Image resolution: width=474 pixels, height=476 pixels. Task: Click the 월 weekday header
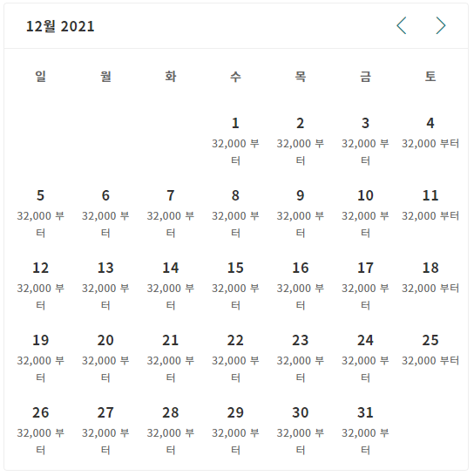pos(105,76)
